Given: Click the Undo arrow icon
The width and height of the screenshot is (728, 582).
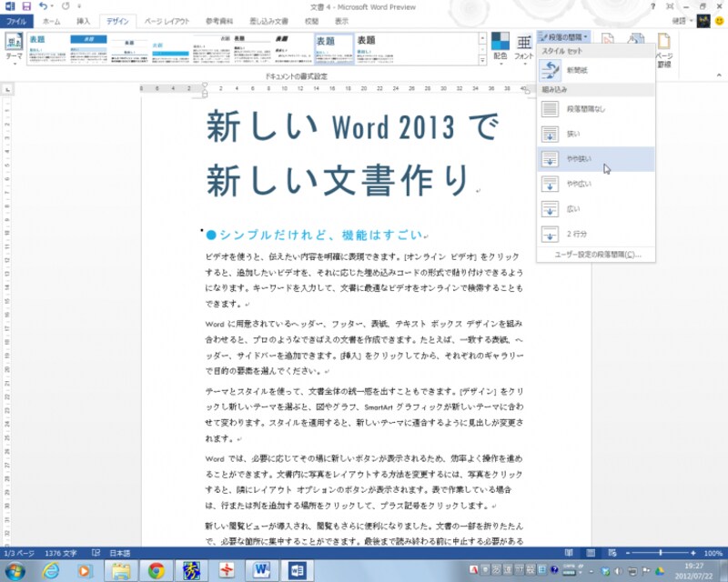Looking at the screenshot, I should click(x=43, y=6).
